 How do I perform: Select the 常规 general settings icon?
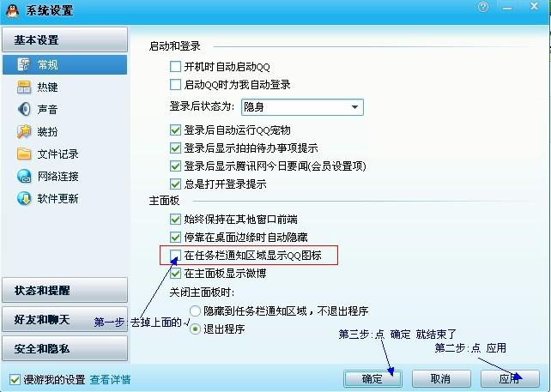pos(23,64)
